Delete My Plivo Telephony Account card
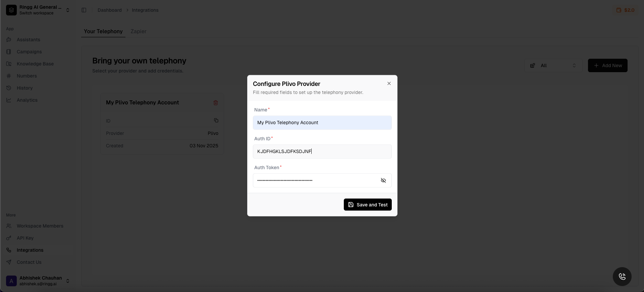The height and width of the screenshot is (292, 644). point(216,103)
